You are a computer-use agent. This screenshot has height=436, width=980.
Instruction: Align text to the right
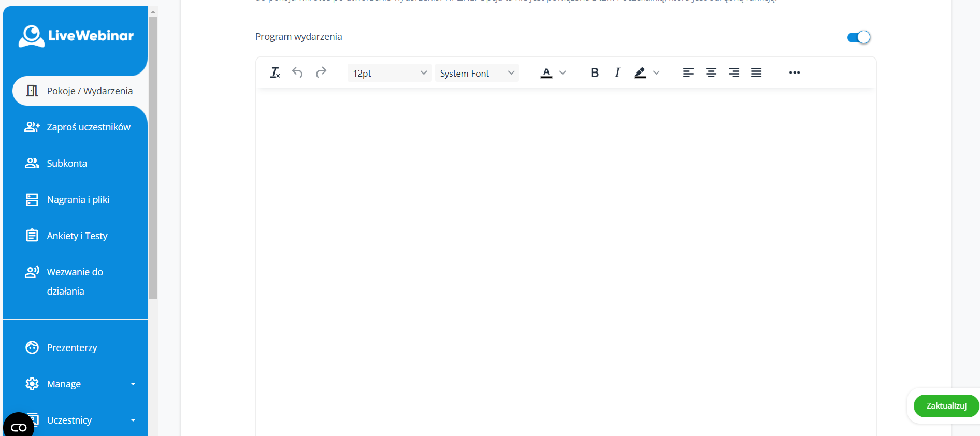(x=733, y=73)
